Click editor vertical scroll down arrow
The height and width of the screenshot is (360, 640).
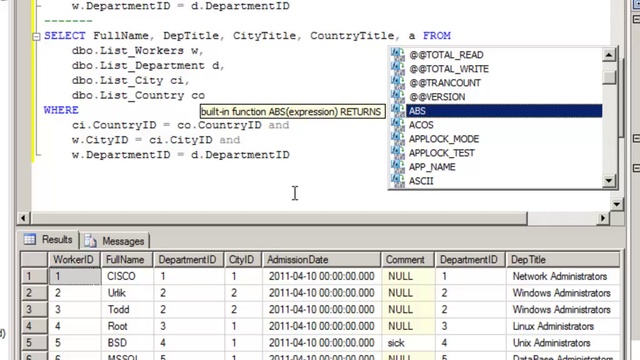coord(617,204)
